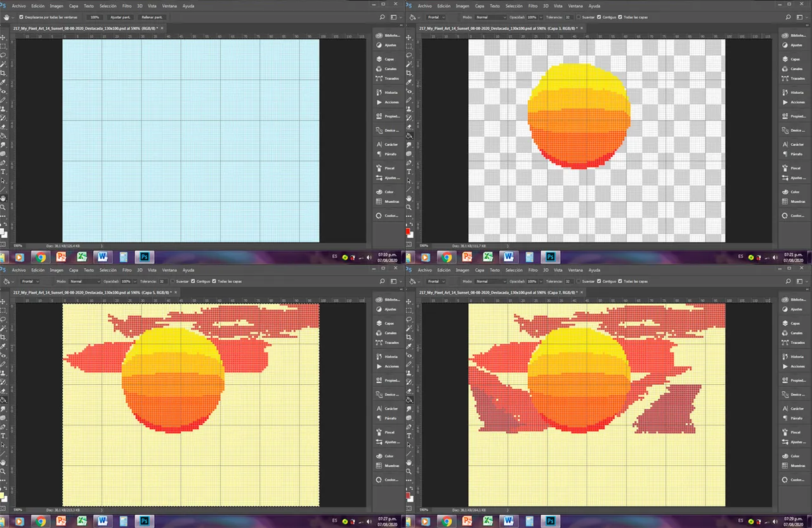Select the Lasso tool in the Capa 7 window
This screenshot has width=812, height=528.
(409, 320)
